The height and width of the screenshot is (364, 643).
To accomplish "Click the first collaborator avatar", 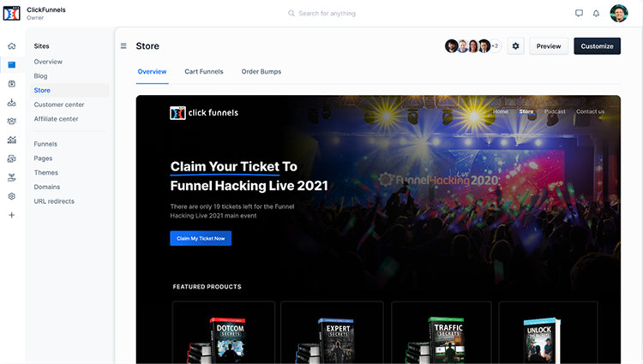I will (452, 46).
